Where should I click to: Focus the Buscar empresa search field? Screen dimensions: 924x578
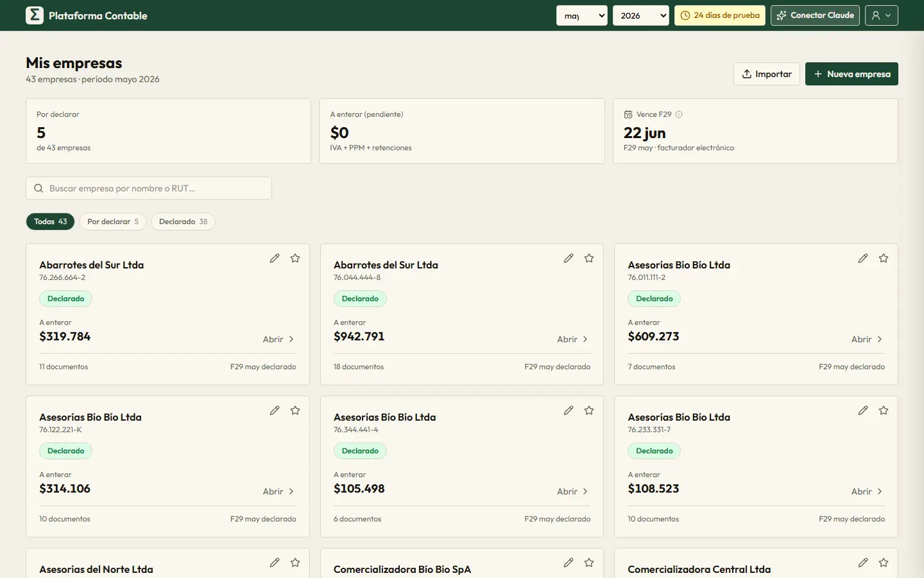tap(149, 188)
